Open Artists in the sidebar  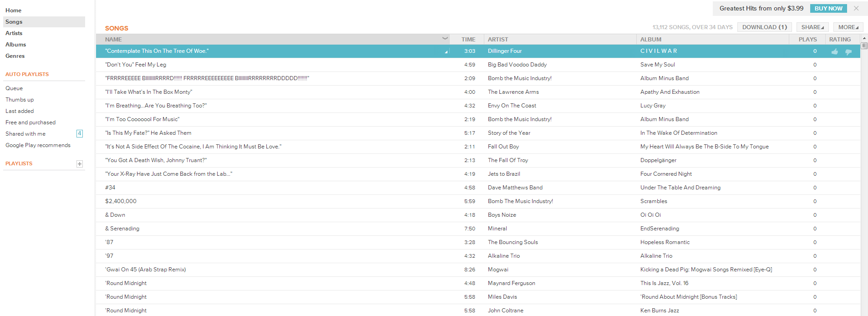point(14,33)
